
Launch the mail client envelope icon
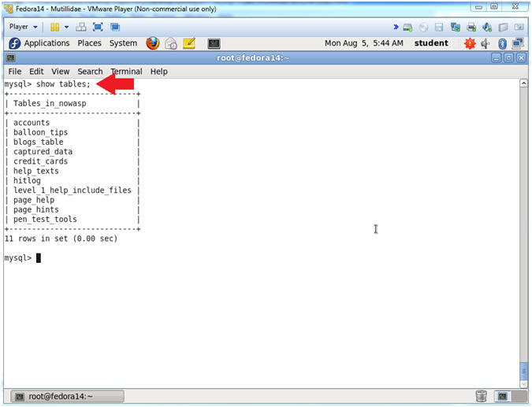click(171, 43)
